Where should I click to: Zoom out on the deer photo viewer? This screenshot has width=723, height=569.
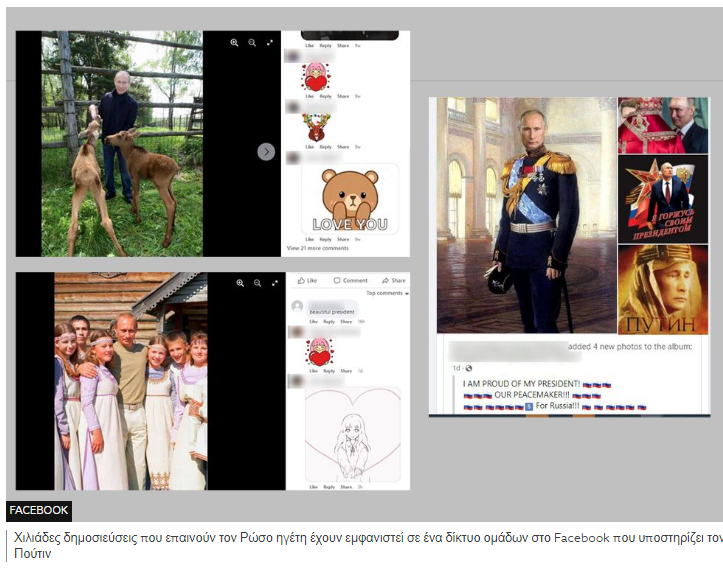[252, 43]
